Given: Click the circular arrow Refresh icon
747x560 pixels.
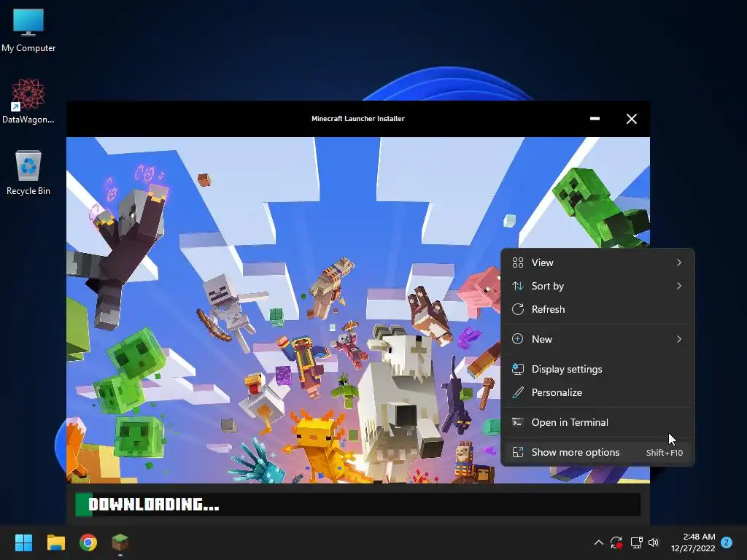Looking at the screenshot, I should pos(518,309).
